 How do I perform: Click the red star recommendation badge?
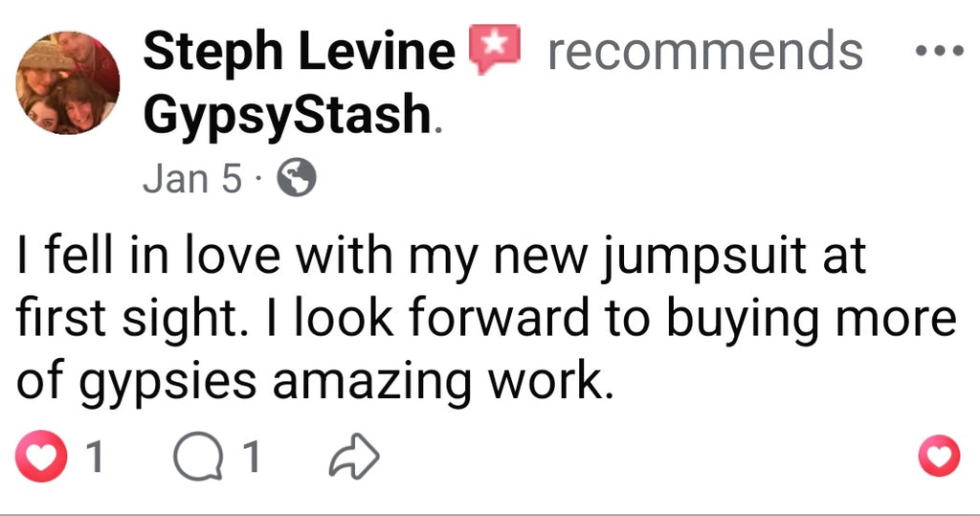coord(494,50)
